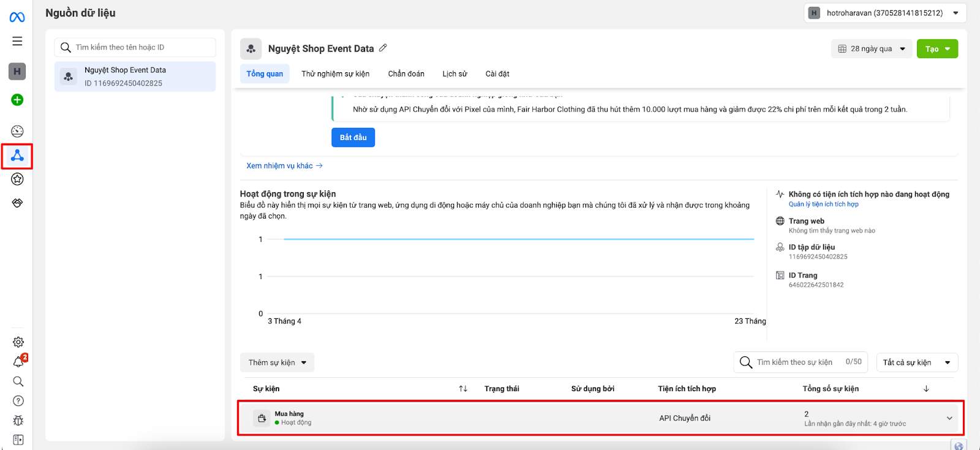
Task: Expand the Thêm sự kiện dropdown
Action: click(277, 362)
